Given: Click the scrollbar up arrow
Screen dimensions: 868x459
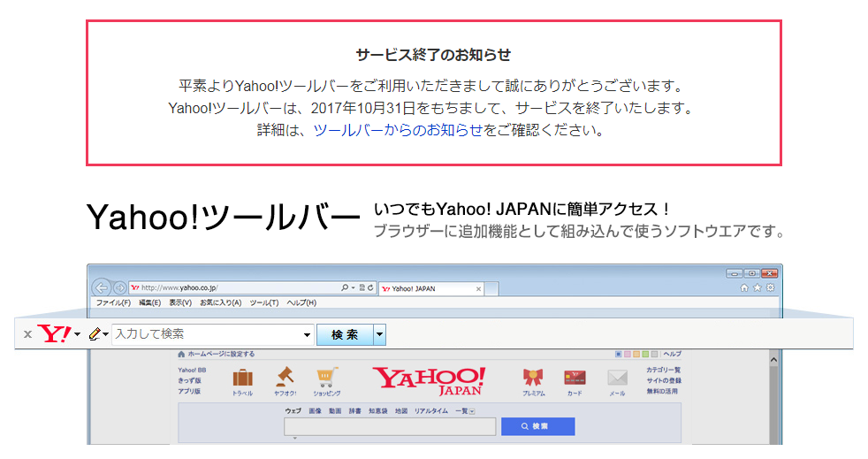Looking at the screenshot, I should [x=774, y=360].
